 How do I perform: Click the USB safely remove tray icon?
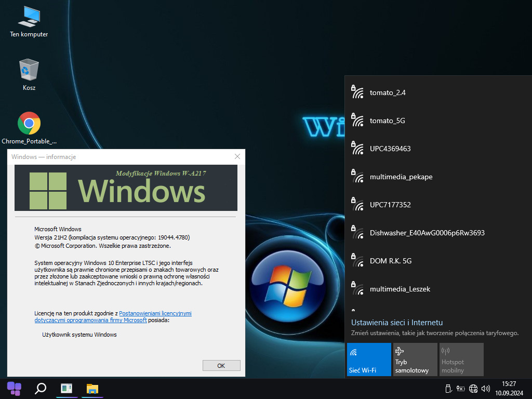pyautogui.click(x=448, y=389)
